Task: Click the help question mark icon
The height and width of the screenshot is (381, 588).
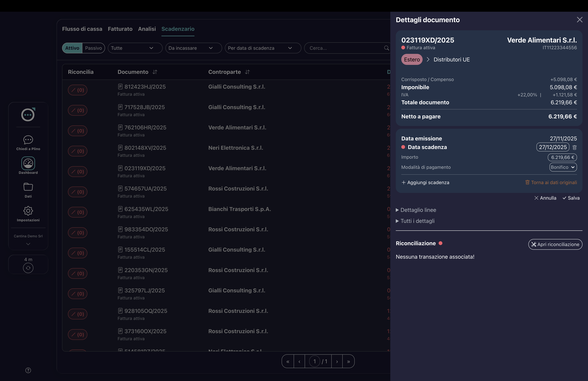Action: (28, 370)
